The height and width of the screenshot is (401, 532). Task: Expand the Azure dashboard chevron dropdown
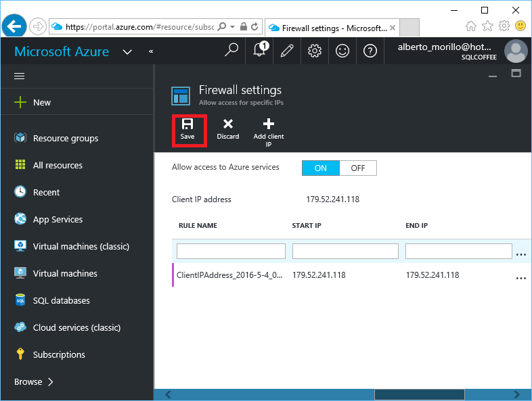click(x=127, y=52)
